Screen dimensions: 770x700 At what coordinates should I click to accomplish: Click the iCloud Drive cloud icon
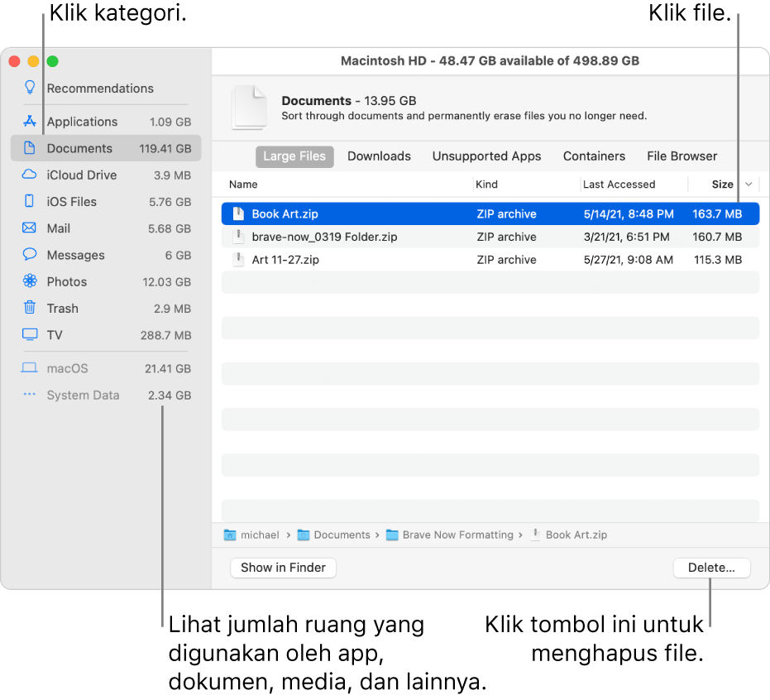[30, 175]
